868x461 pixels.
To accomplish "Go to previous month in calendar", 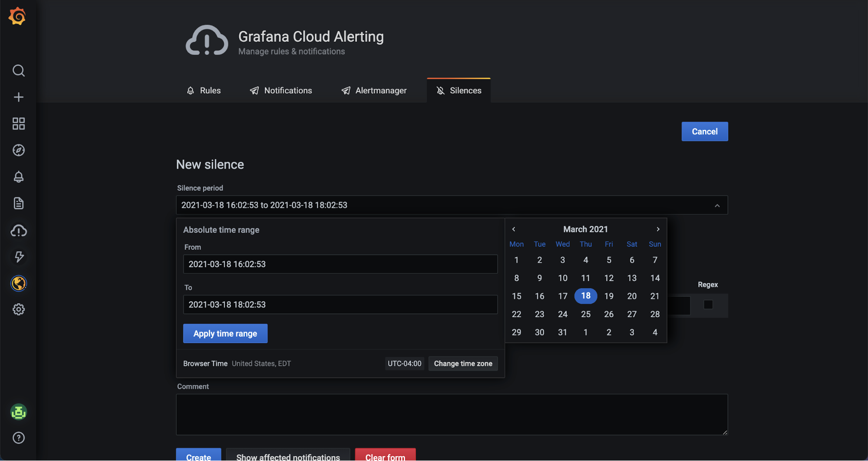I will [513, 229].
